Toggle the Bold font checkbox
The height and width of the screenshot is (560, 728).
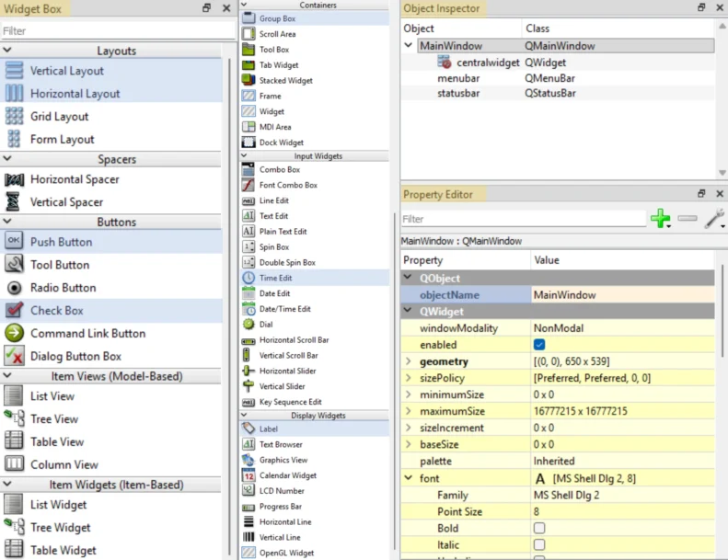[x=539, y=528]
